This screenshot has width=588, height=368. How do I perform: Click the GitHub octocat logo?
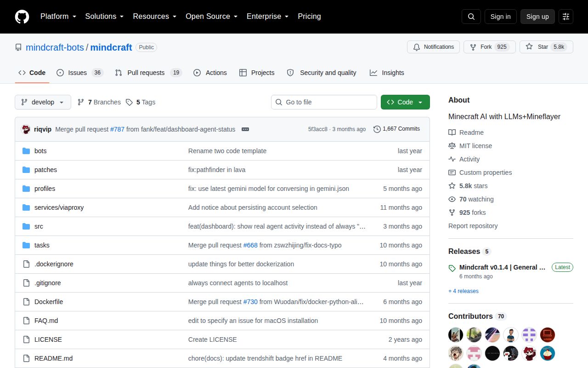pos(22,17)
